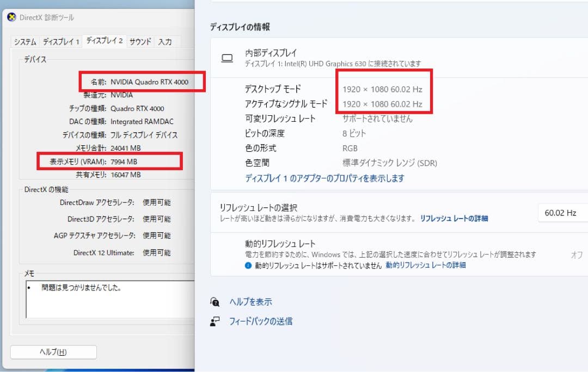This screenshot has height=372, width=588.
Task: Select the ディスプレイ 2 tab
Action: pos(104,41)
